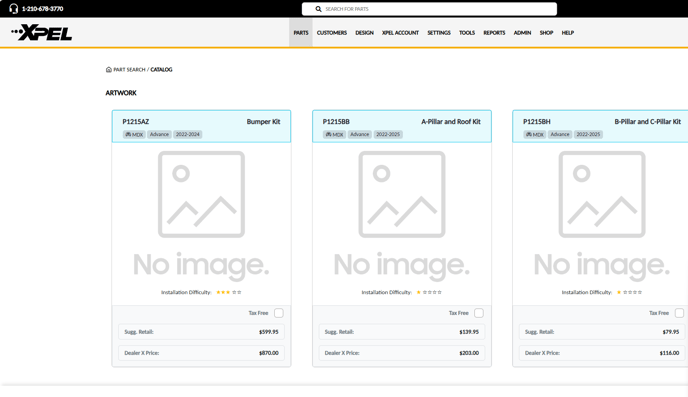Open the Tools menu

(x=467, y=32)
